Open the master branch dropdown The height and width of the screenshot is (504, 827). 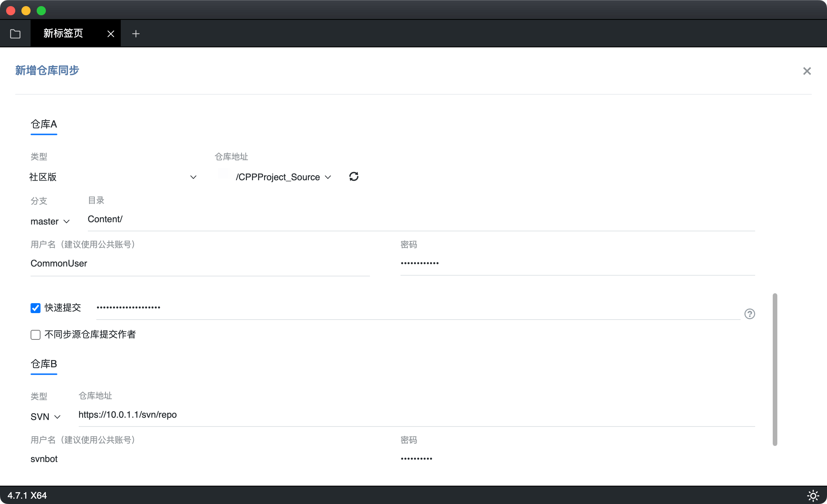click(x=50, y=221)
